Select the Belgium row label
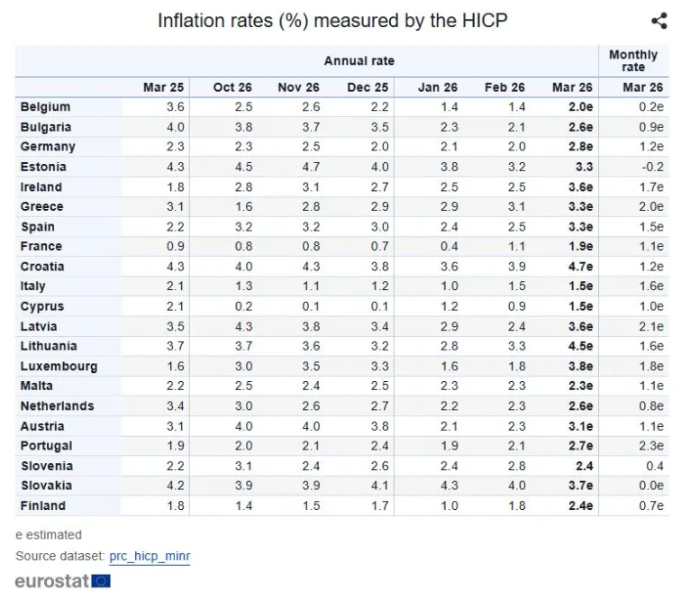The height and width of the screenshot is (600, 700). tap(45, 107)
